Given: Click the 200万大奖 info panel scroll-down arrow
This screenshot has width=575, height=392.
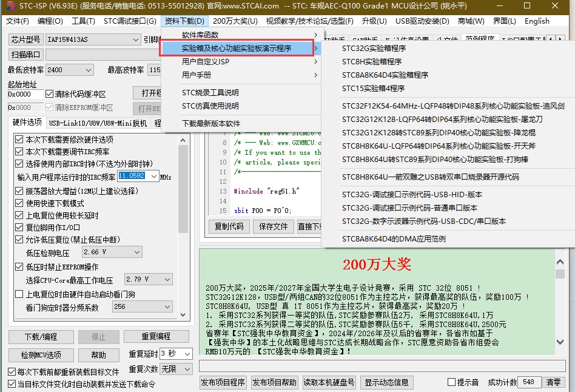Looking at the screenshot, I should pos(560,342).
